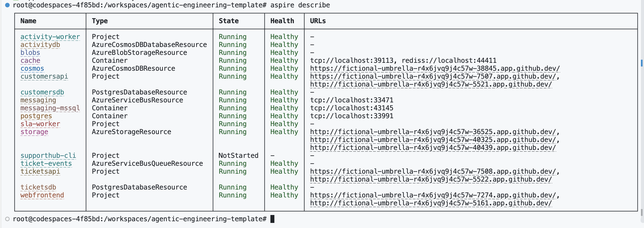
Task: Open the messaging-mssql resource link
Action: (50, 108)
